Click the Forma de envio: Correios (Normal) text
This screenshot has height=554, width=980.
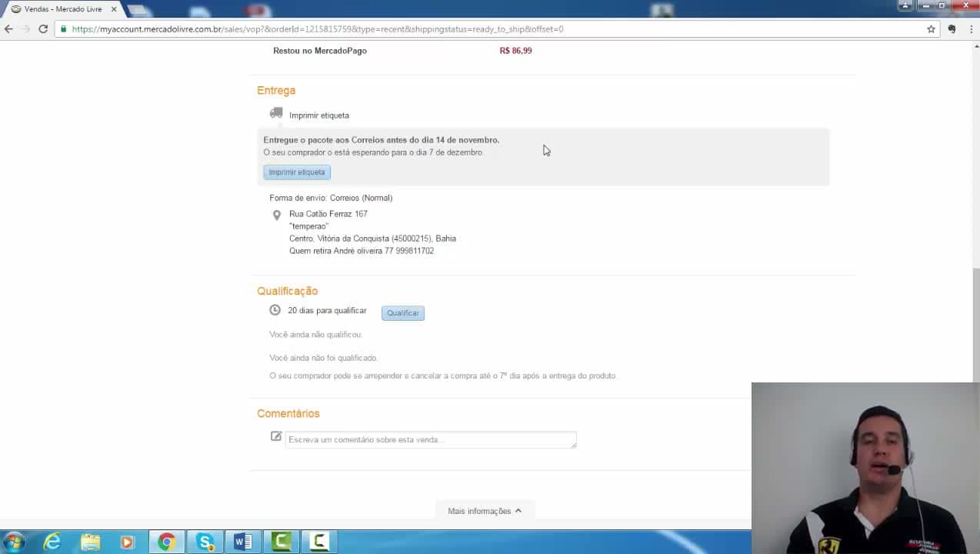(331, 198)
